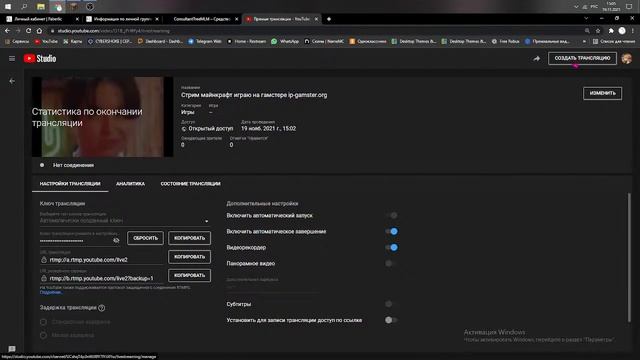Reload the page with browser refresh icon
The height and width of the screenshot is (360, 640).
tap(29, 31)
